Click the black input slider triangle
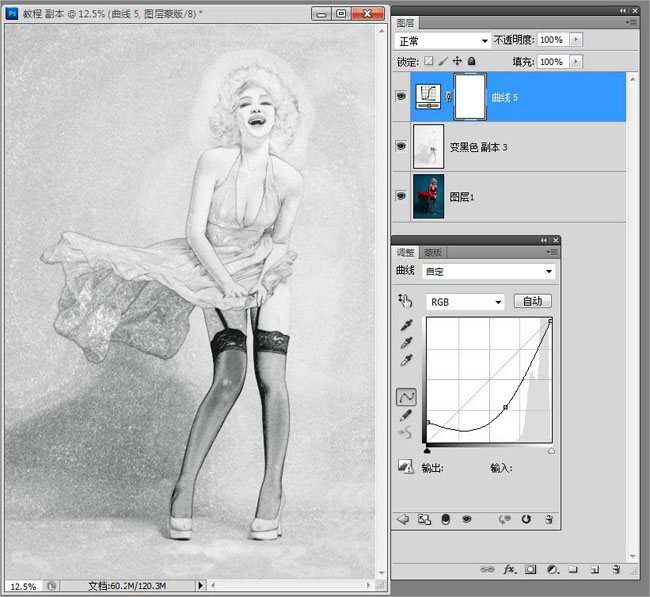650x597 pixels. pos(427,450)
